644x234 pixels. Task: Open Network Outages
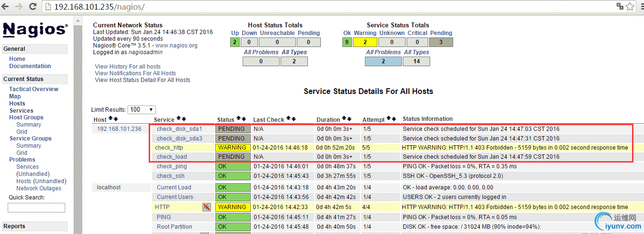(x=39, y=188)
